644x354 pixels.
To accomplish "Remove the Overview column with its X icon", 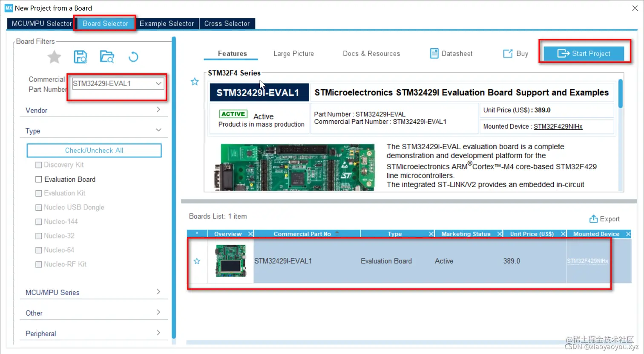I will click(x=250, y=234).
